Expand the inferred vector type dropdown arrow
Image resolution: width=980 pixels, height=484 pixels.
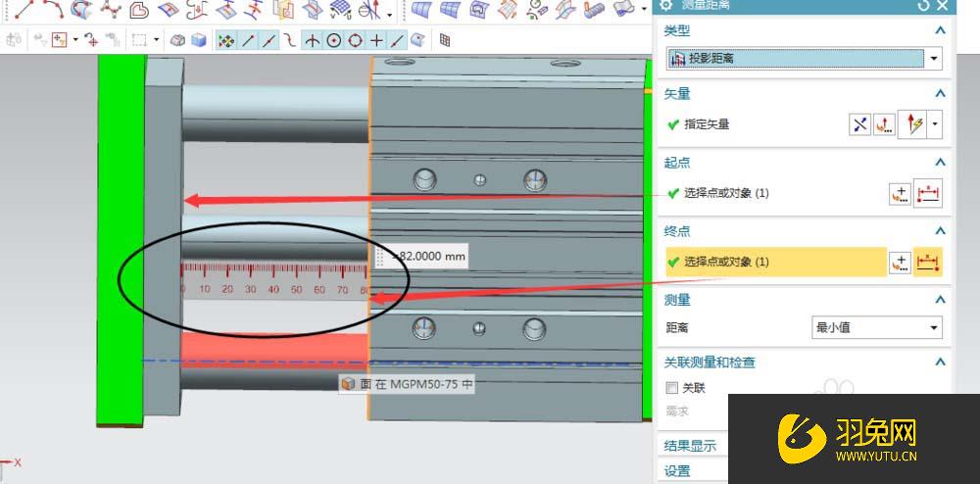936,124
